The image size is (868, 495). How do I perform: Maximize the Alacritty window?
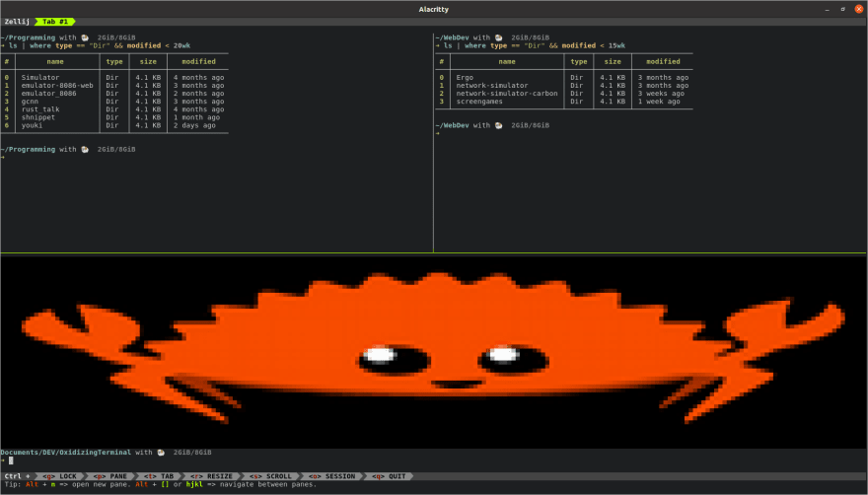click(x=843, y=10)
